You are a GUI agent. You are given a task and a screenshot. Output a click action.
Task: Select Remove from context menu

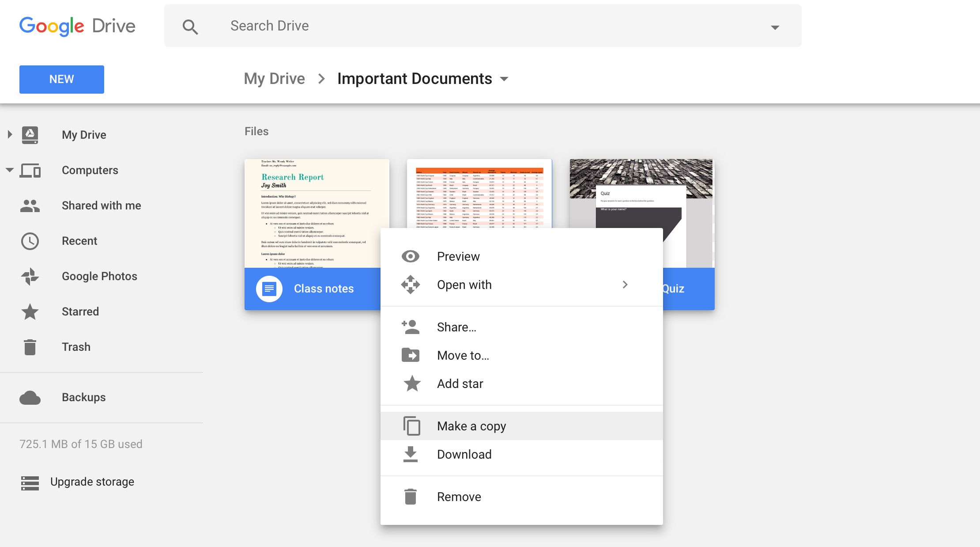(459, 497)
